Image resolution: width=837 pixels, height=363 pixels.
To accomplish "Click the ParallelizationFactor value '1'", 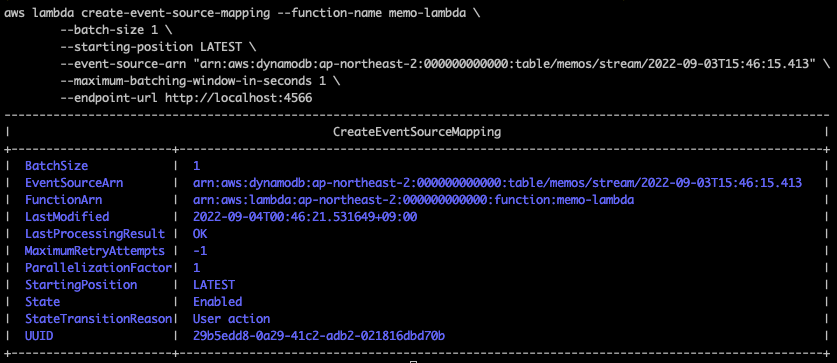I will [196, 267].
